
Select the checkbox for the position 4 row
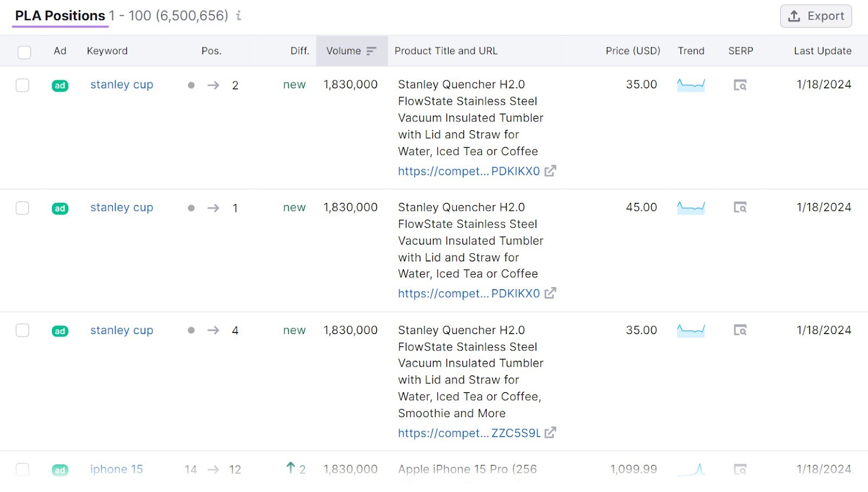[x=22, y=330]
